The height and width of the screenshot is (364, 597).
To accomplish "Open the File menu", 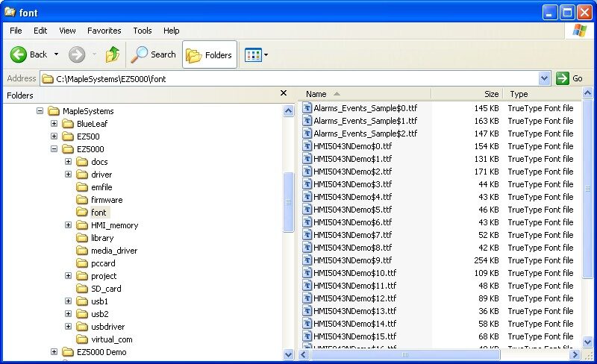I will [16, 31].
